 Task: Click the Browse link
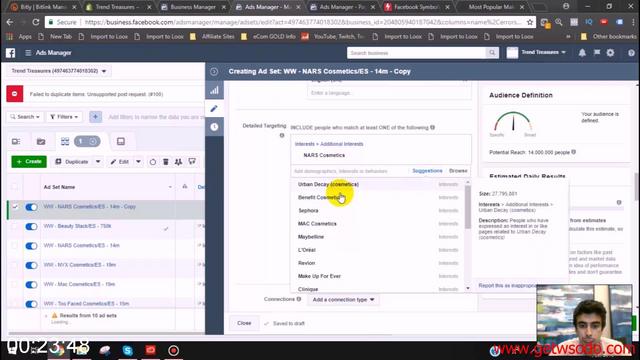[458, 171]
